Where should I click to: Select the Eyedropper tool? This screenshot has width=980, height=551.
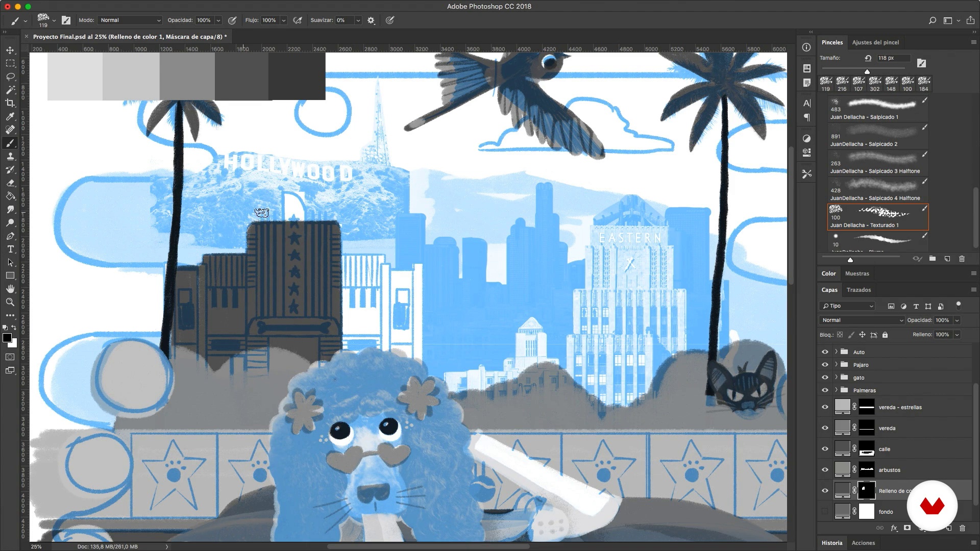(10, 116)
